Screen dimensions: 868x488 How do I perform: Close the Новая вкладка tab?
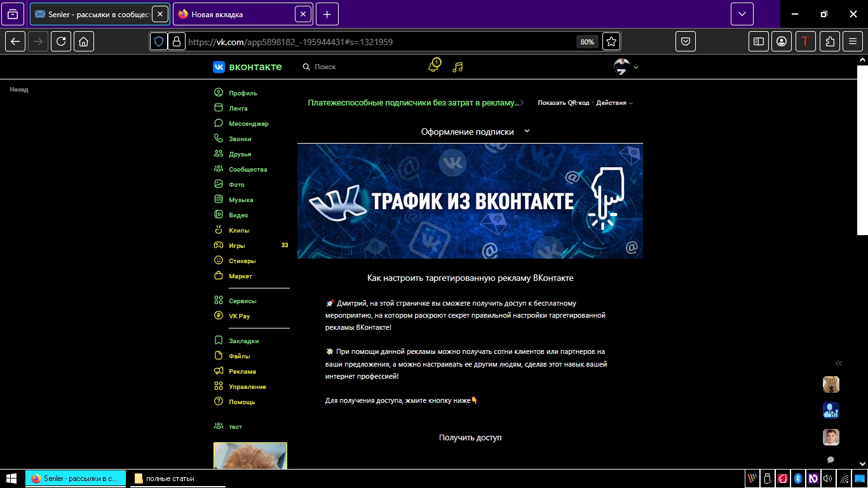click(x=304, y=14)
